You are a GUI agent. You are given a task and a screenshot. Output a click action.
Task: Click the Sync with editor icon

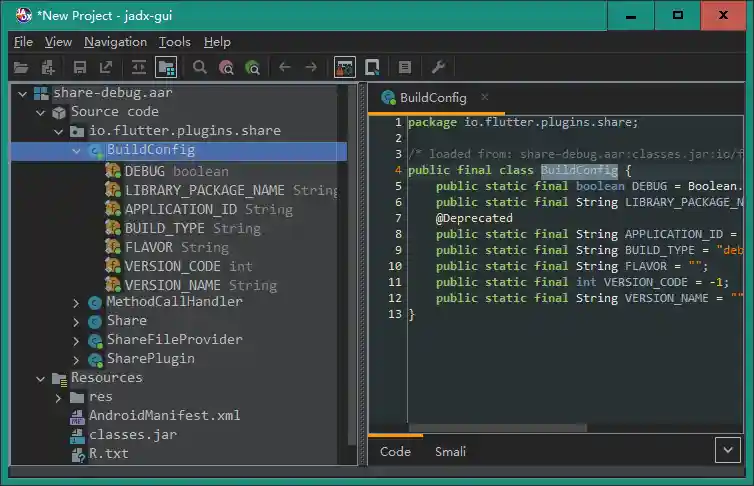tap(139, 67)
